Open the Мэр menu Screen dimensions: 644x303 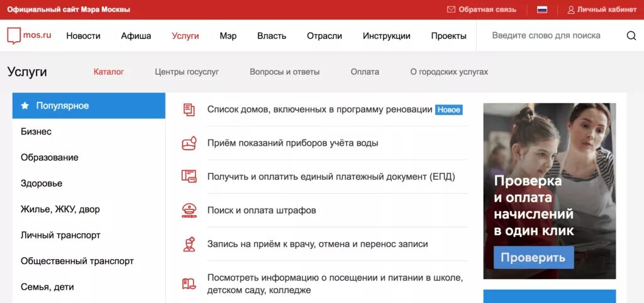pos(228,36)
